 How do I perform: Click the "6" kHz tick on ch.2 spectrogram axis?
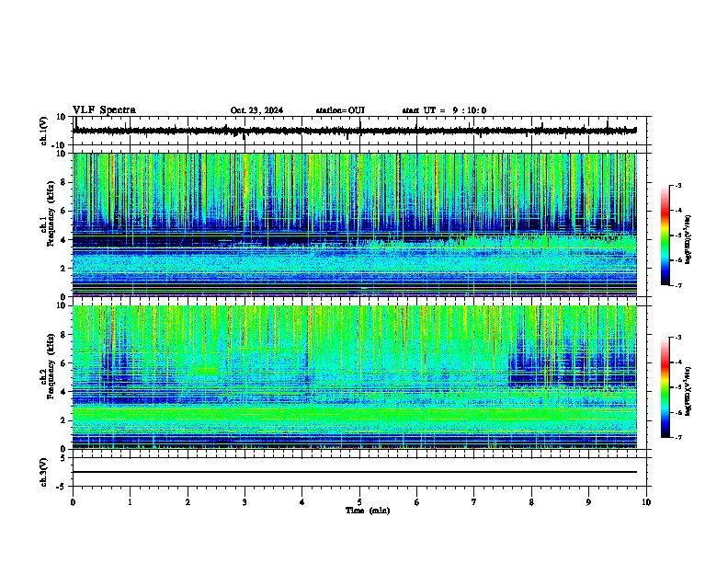click(63, 363)
